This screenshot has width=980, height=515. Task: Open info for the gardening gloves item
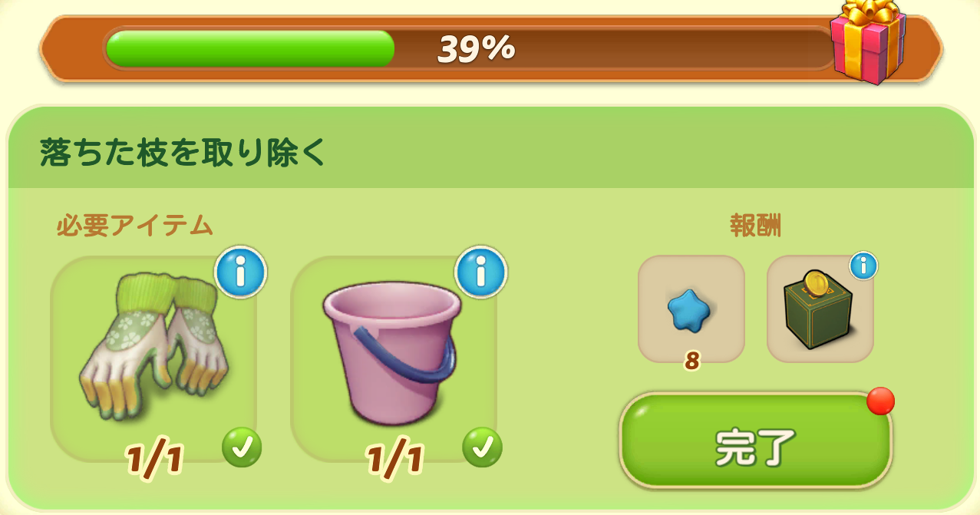pos(241,272)
